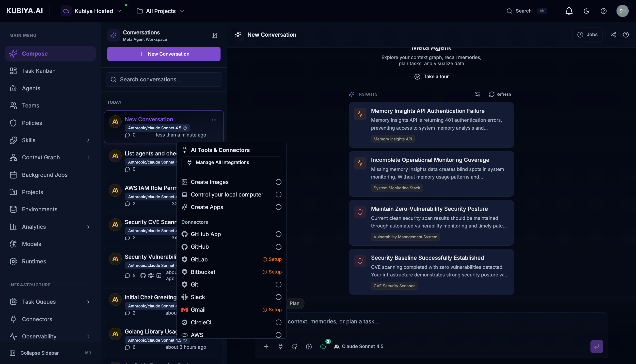Open Task Kanban from main menu
Screen dimensions: 636x364
click(x=39, y=71)
